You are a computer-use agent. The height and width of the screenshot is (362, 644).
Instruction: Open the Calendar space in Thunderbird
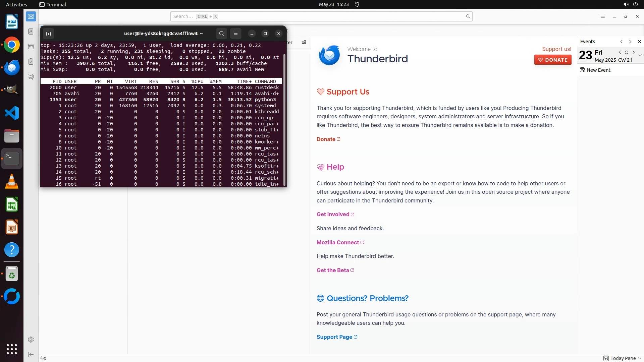[31, 47]
